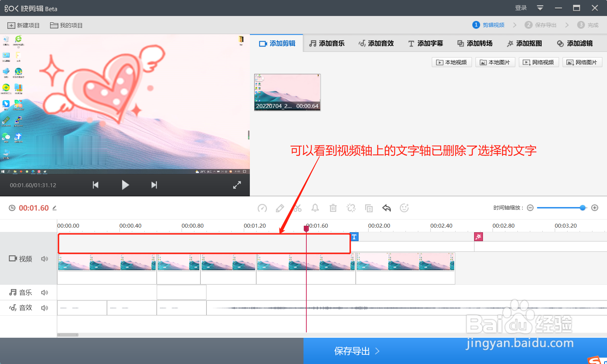Jump to previous frame button
The height and width of the screenshot is (364, 607).
[95, 185]
